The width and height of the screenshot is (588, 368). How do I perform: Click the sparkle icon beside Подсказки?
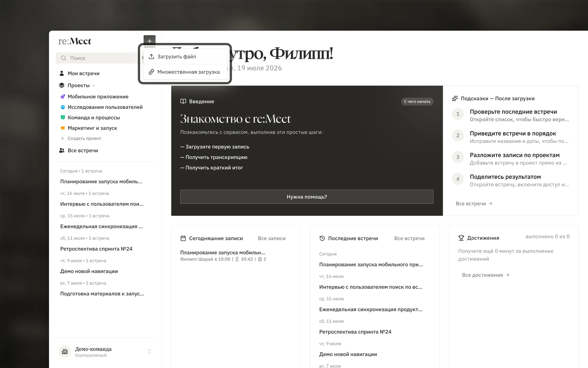pyautogui.click(x=455, y=98)
